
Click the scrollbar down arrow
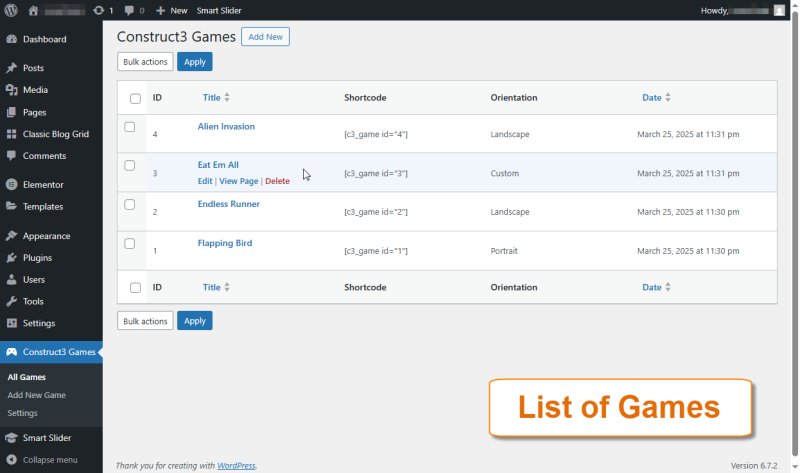(794, 467)
